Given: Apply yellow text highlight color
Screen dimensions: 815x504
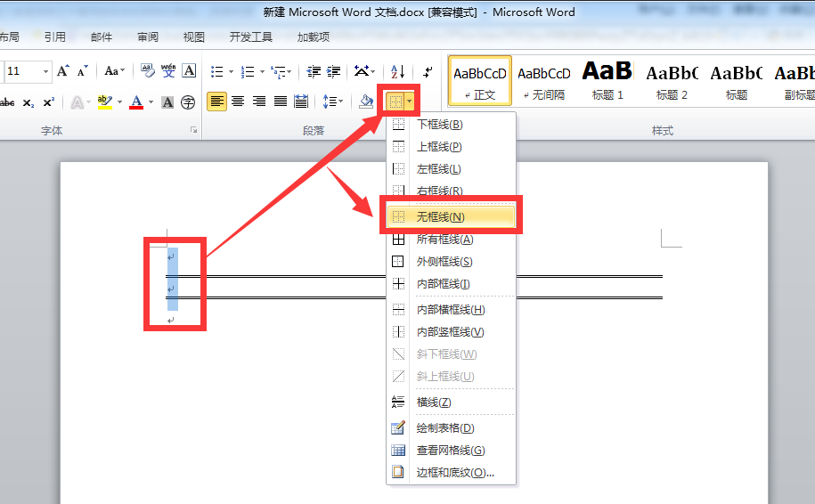Looking at the screenshot, I should click(105, 102).
